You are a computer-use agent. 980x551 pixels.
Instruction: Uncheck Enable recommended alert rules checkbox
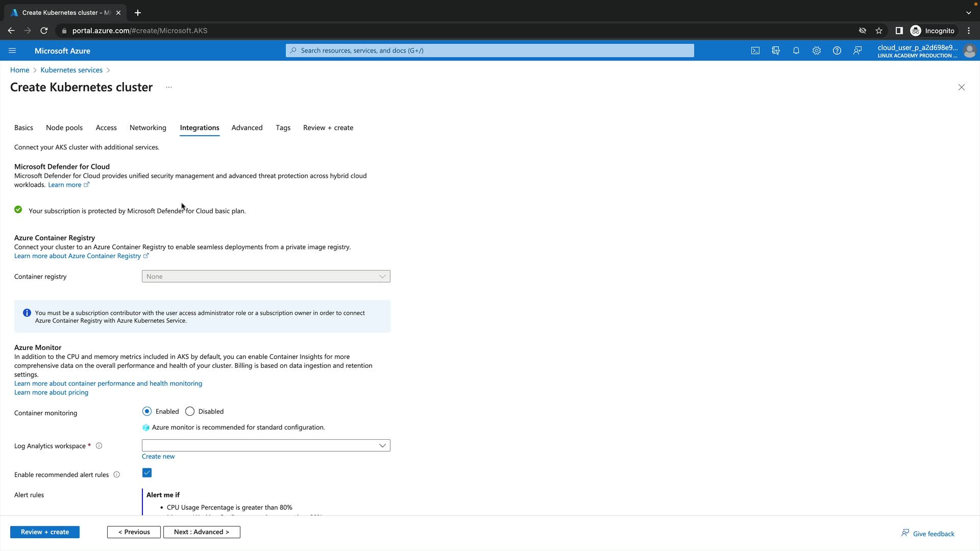147,473
